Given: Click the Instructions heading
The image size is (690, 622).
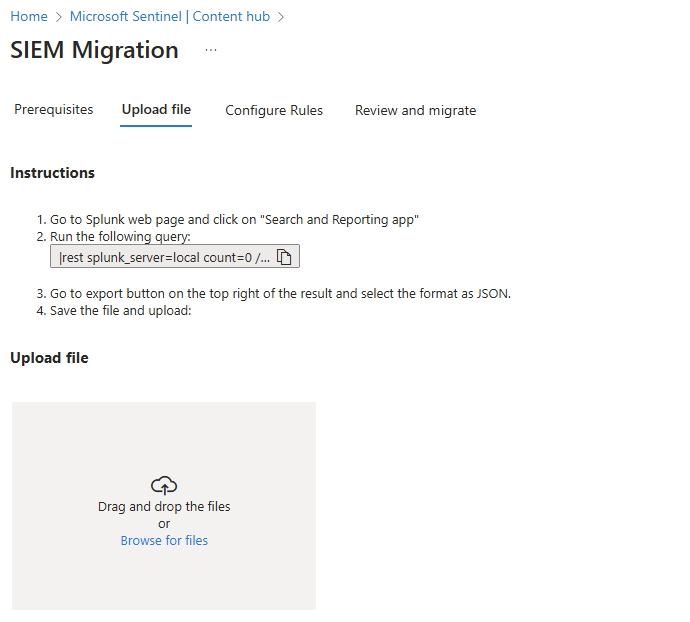Looking at the screenshot, I should tap(52, 173).
